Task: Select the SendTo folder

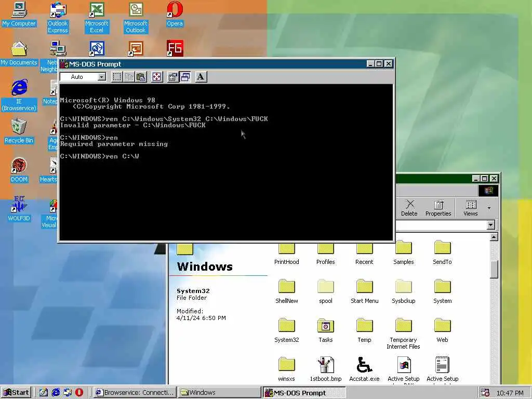Action: pos(443,254)
